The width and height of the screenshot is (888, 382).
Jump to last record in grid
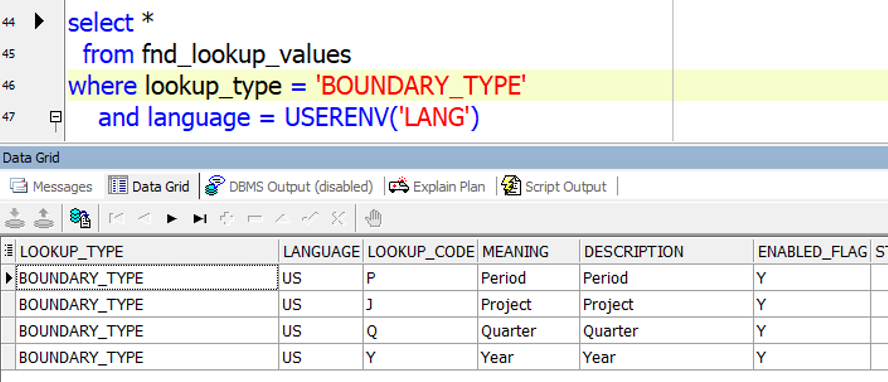point(199,218)
